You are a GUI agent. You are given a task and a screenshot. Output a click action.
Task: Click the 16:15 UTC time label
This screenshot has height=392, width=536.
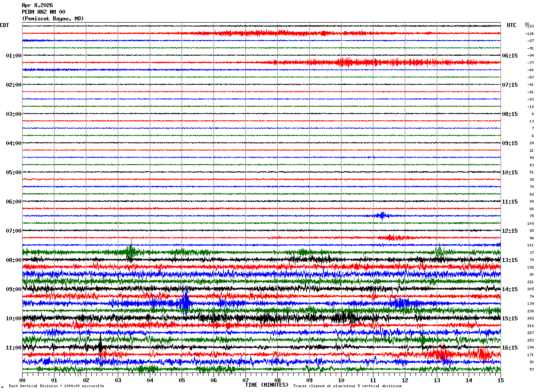point(510,348)
